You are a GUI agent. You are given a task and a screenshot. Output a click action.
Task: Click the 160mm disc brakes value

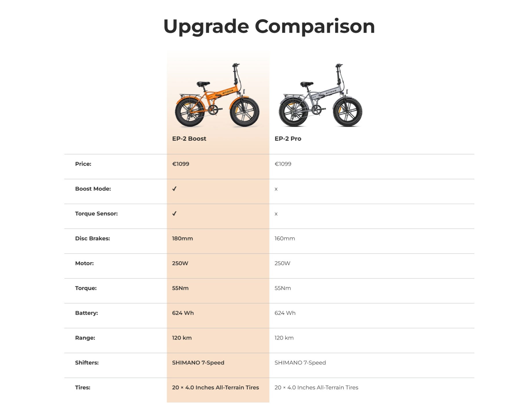(x=285, y=239)
